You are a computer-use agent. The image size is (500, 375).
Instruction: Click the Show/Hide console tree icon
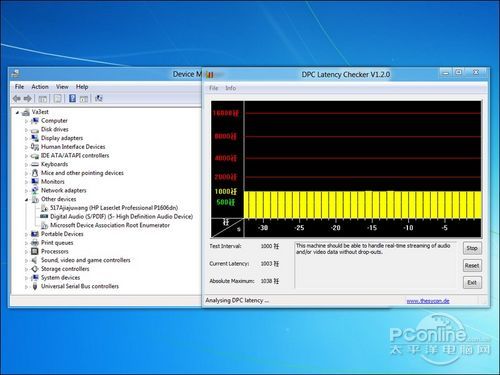click(43, 99)
